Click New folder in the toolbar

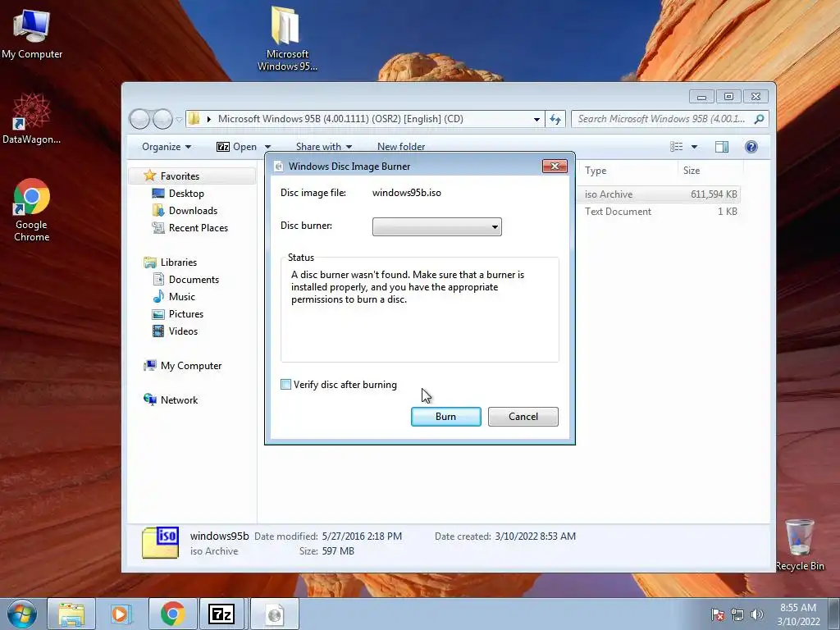click(x=400, y=147)
